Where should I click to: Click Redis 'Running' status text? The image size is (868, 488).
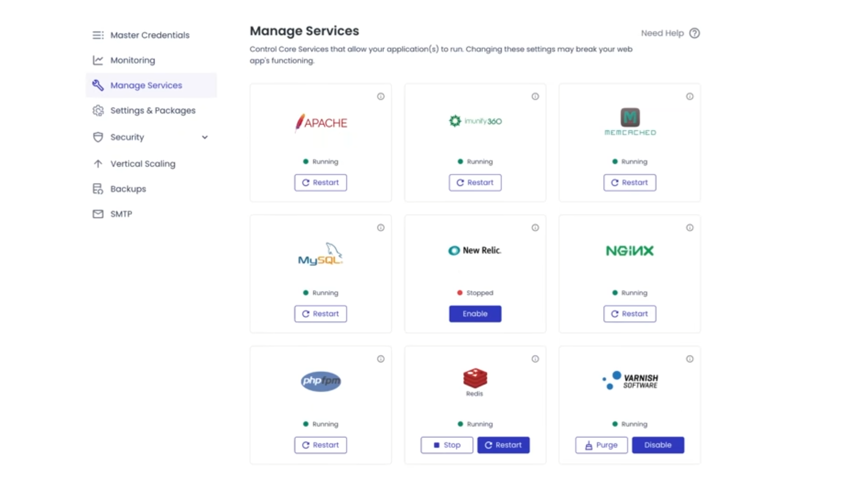coord(480,424)
